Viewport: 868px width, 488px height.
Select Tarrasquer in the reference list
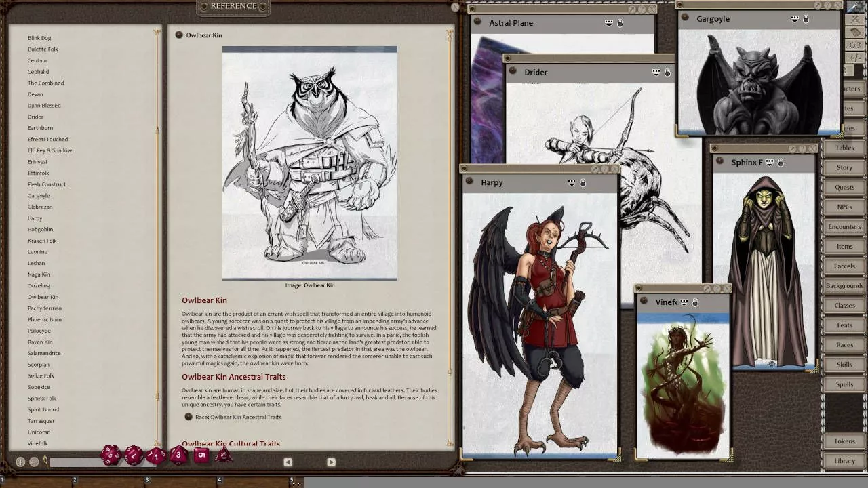41,421
